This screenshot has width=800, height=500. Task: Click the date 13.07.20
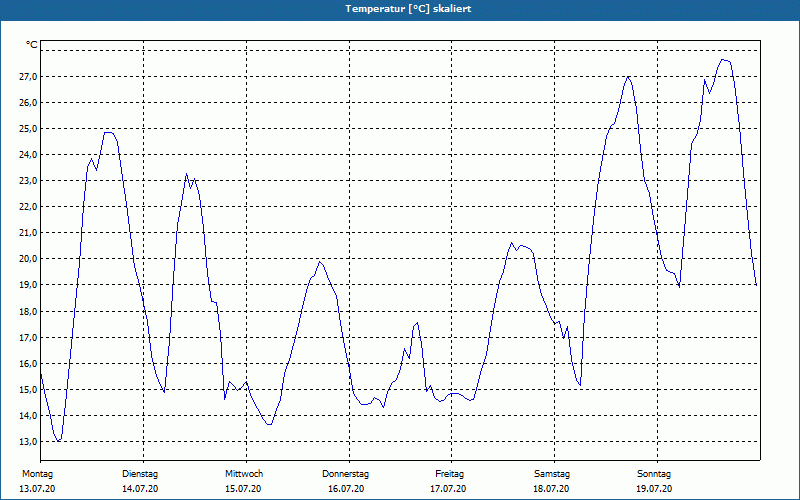click(37, 489)
